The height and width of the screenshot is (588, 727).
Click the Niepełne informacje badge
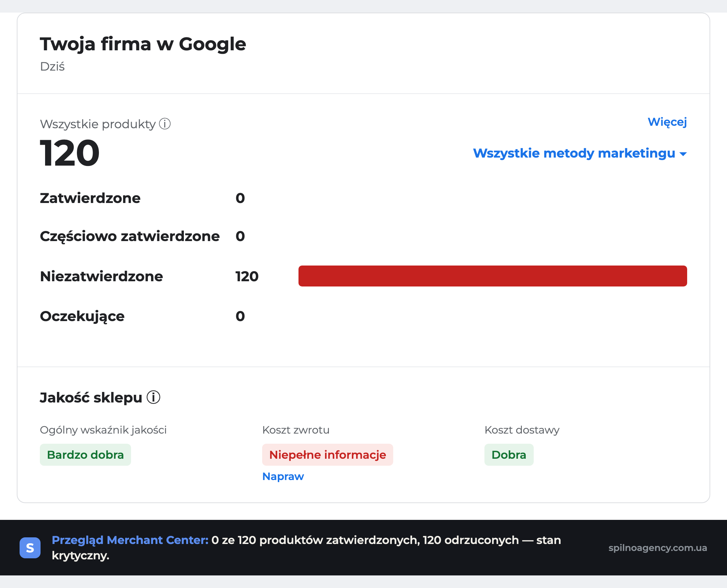(327, 455)
